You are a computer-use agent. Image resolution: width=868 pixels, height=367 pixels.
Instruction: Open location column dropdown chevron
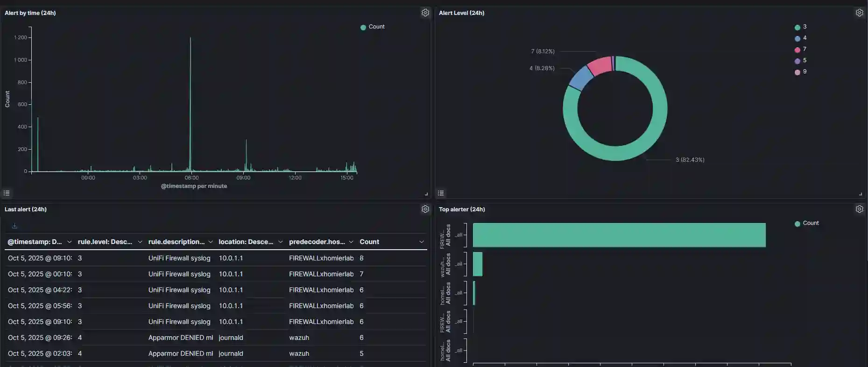tap(280, 242)
